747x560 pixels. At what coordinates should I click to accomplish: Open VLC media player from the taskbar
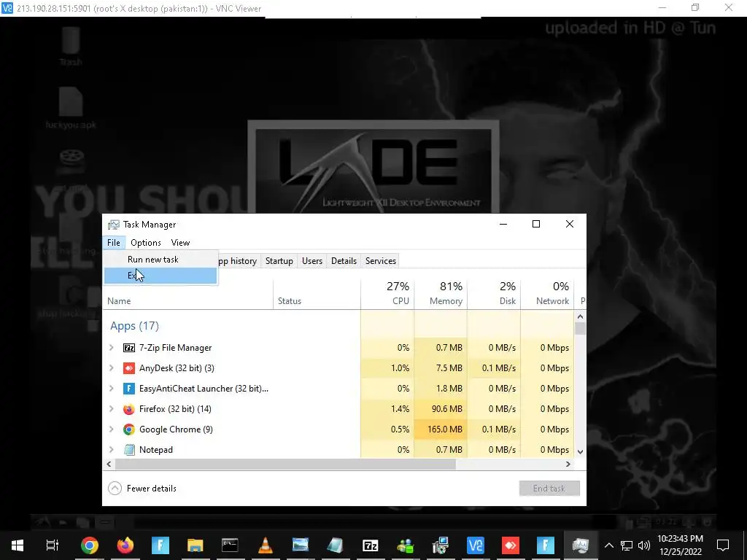coord(266,545)
